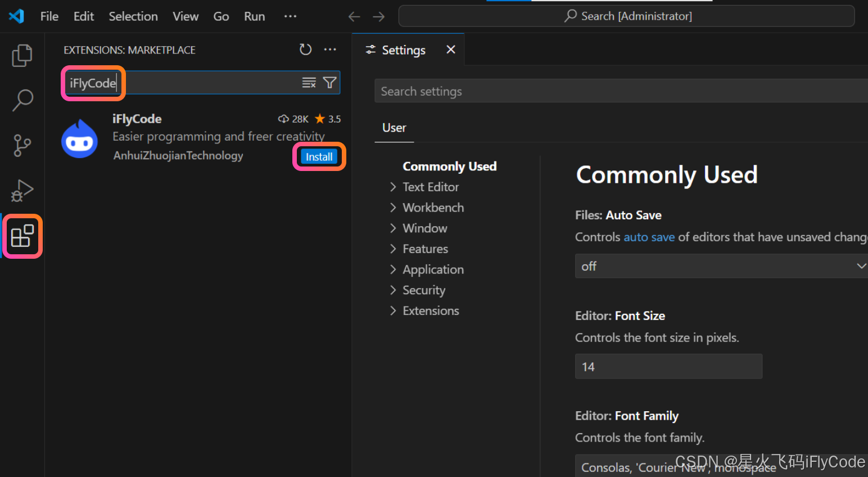Screen dimensions: 868x477
Task: Click the VS Code logo icon
Action: pos(16,16)
